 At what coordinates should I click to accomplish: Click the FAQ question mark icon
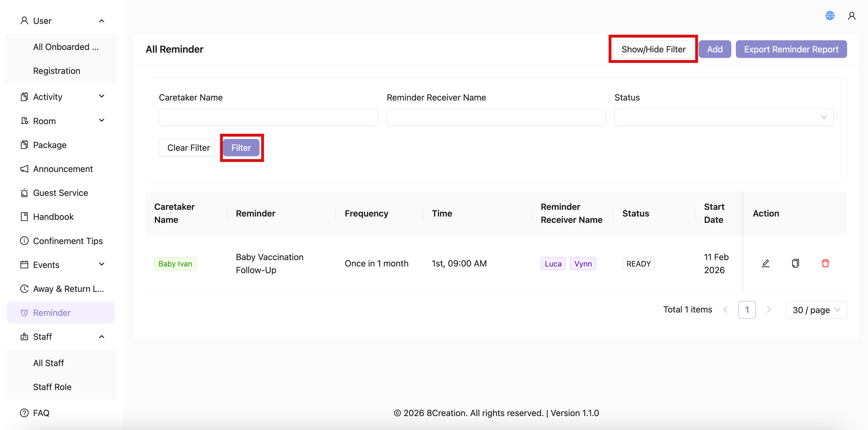point(24,413)
